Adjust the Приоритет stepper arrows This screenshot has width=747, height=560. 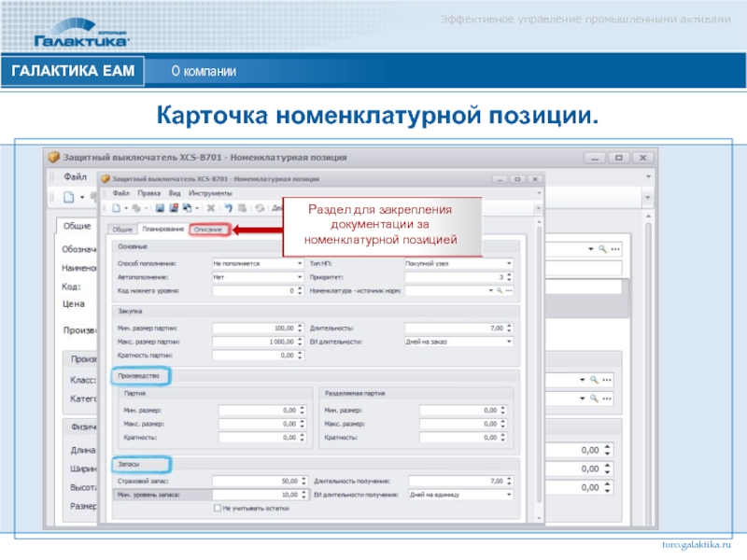coord(509,276)
